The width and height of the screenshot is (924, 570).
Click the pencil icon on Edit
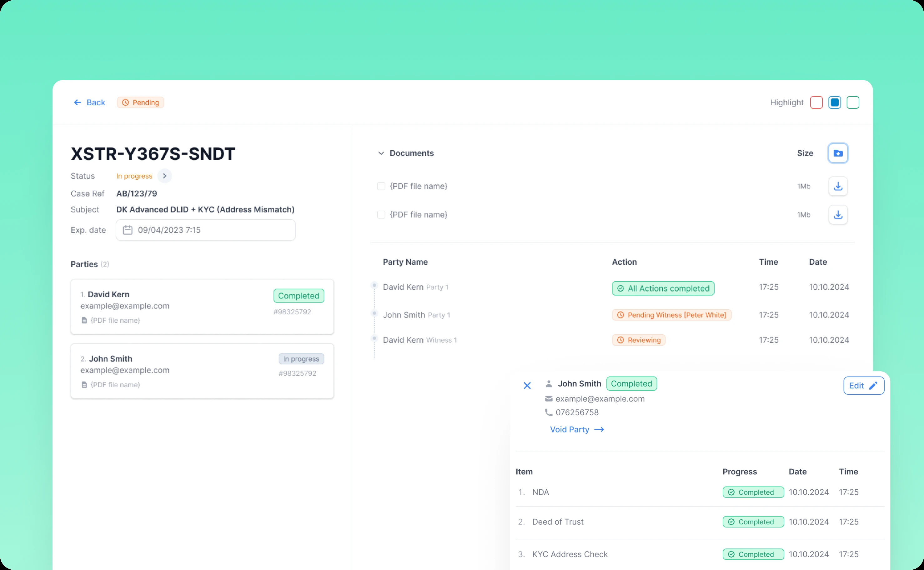873,385
